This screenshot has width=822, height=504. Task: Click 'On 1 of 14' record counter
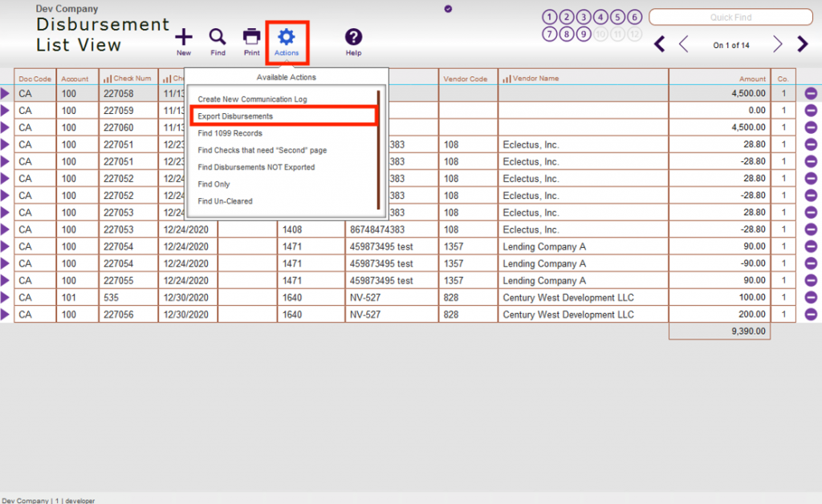730,46
